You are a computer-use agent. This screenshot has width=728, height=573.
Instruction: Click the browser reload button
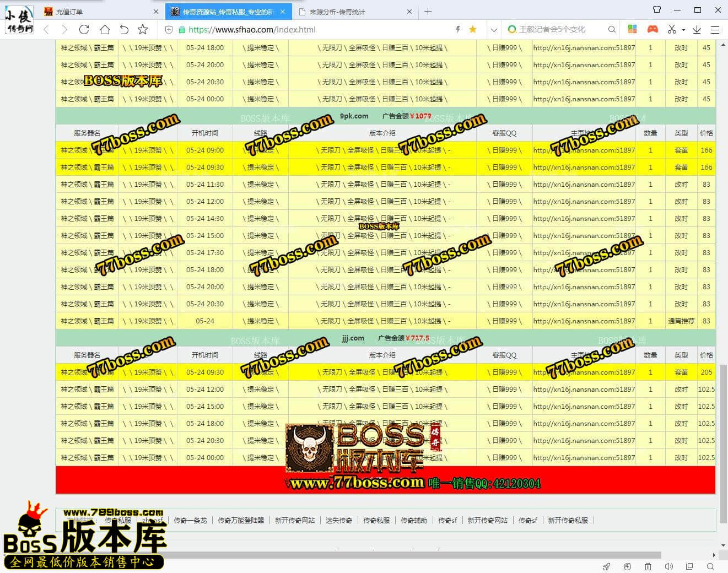(x=84, y=30)
